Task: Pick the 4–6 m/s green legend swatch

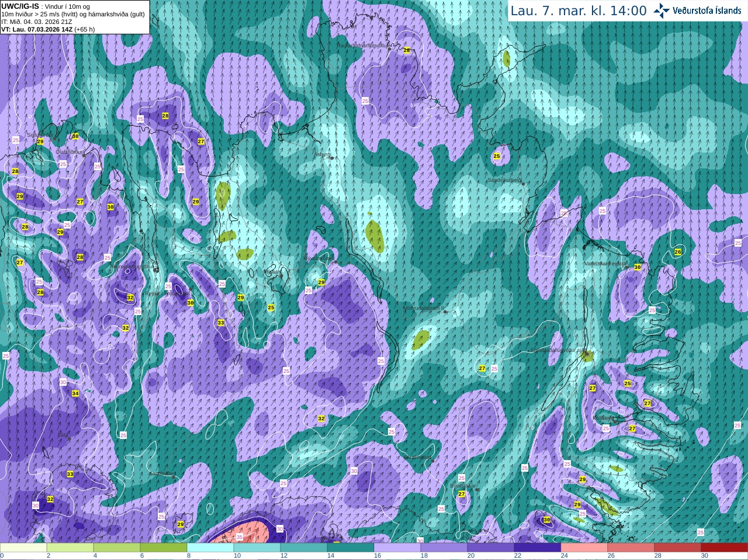Action: pyautogui.click(x=117, y=548)
